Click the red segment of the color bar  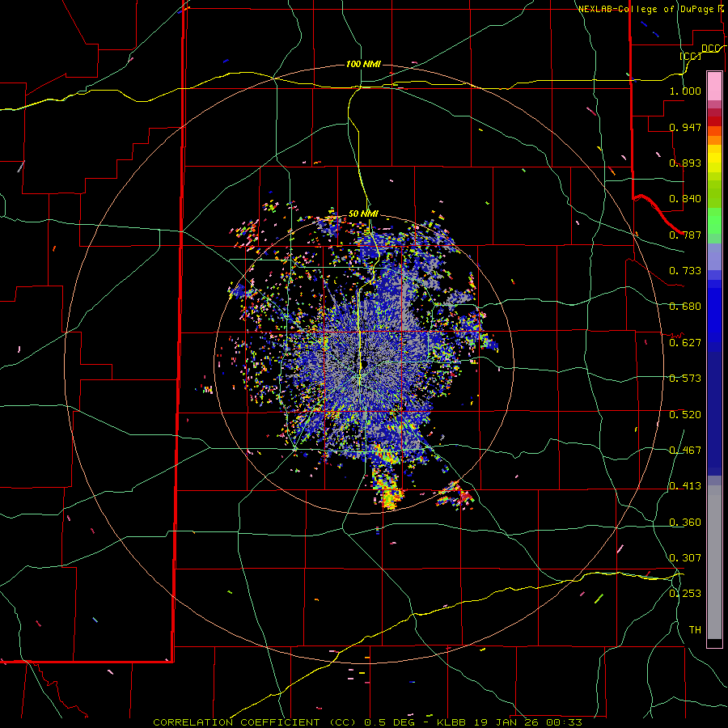(714, 121)
